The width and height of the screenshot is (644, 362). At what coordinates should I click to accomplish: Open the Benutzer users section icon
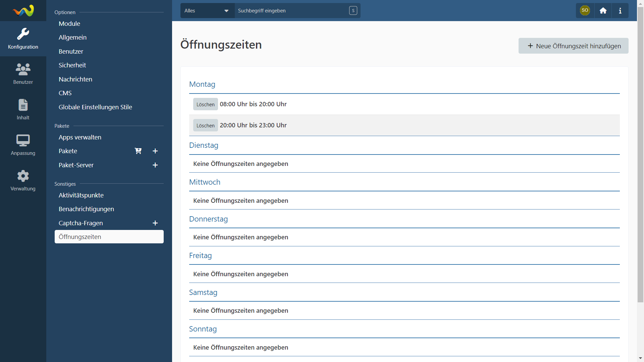tap(23, 74)
